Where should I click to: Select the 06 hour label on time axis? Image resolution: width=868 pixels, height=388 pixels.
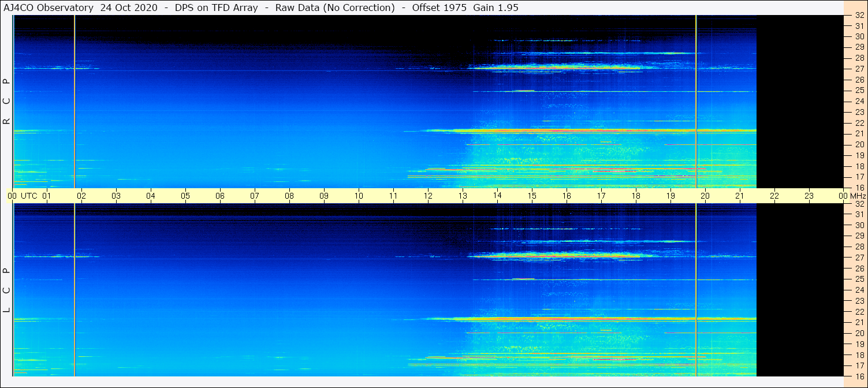(220, 196)
